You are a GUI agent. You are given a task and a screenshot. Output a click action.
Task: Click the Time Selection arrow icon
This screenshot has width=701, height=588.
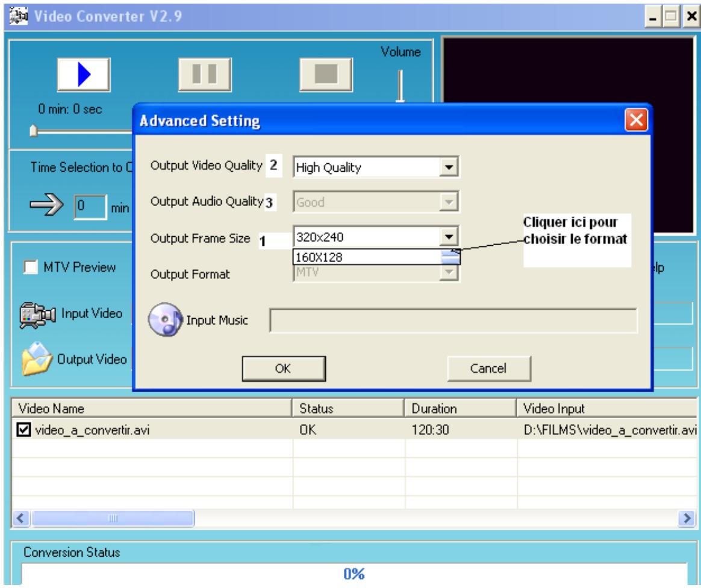click(46, 205)
